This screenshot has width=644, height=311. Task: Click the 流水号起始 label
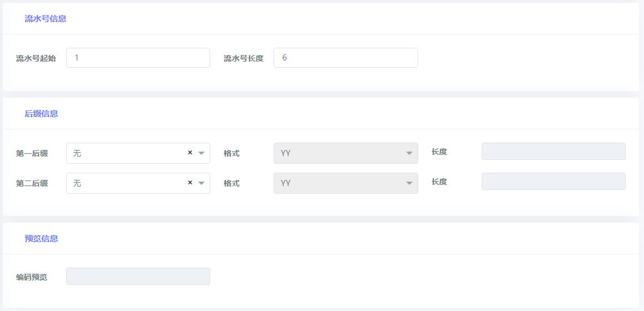(x=36, y=58)
